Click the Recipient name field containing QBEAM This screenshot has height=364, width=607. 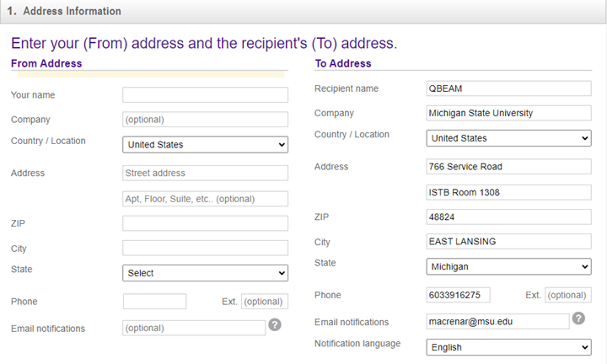(508, 88)
